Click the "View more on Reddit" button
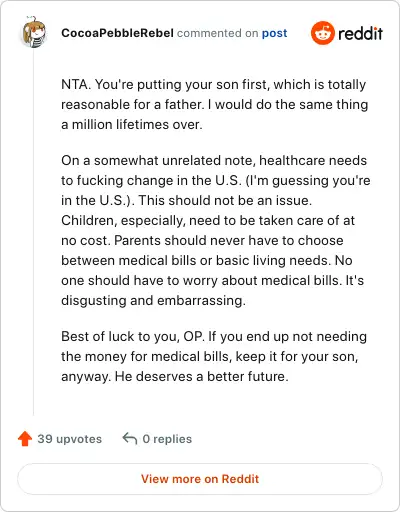Viewport: 400px width, 512px height. pos(200,479)
